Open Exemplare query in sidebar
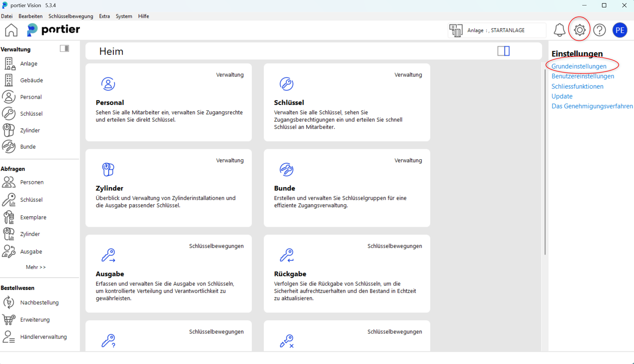 [x=33, y=217]
